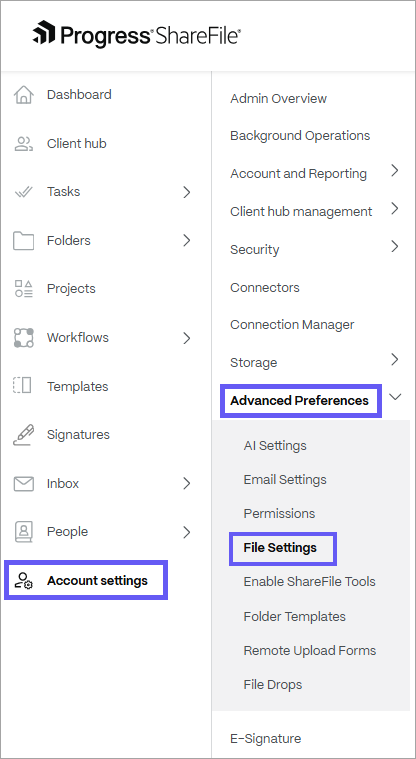The image size is (416, 759).
Task: Open the E-Signature section
Action: coord(265,739)
